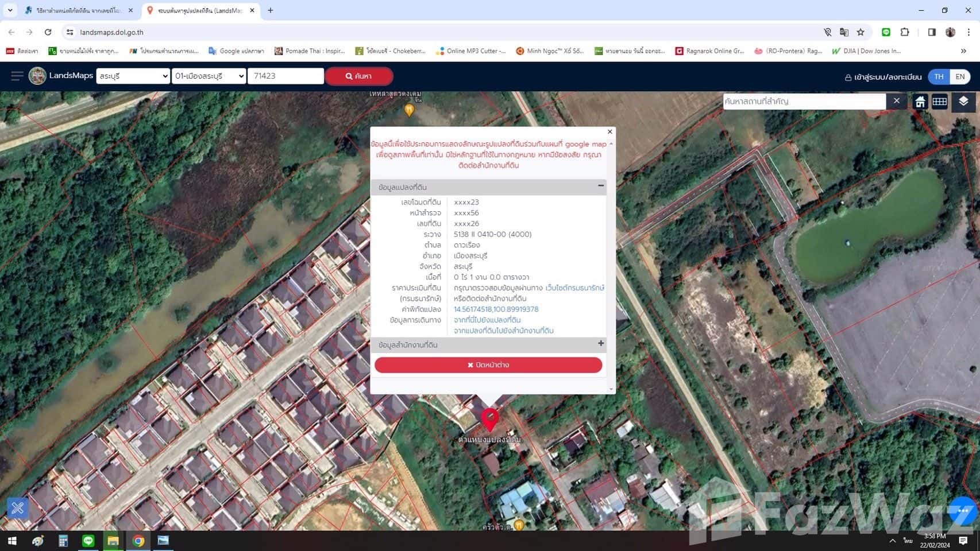This screenshot has width=980, height=551.
Task: Switch language to EN
Action: pos(960,76)
